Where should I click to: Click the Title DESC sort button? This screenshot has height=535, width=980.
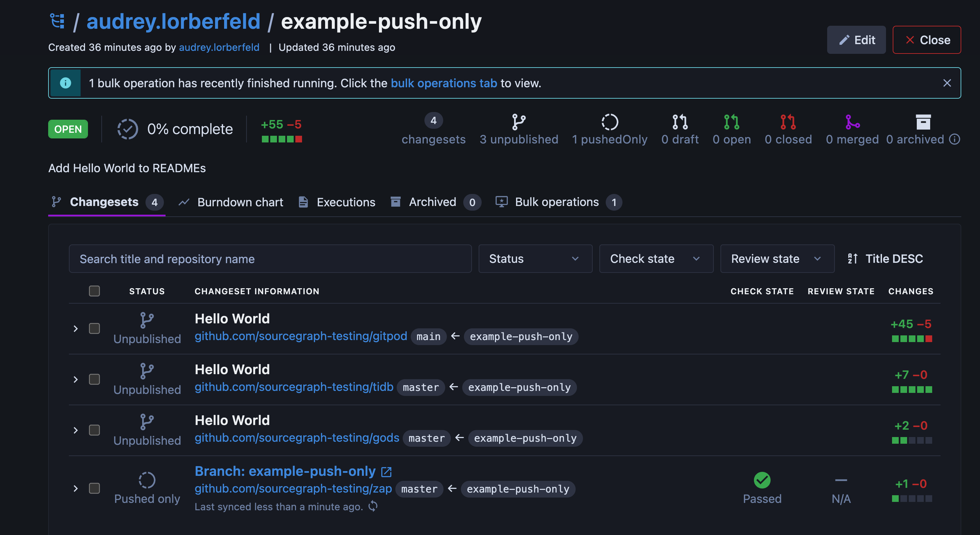(x=885, y=258)
